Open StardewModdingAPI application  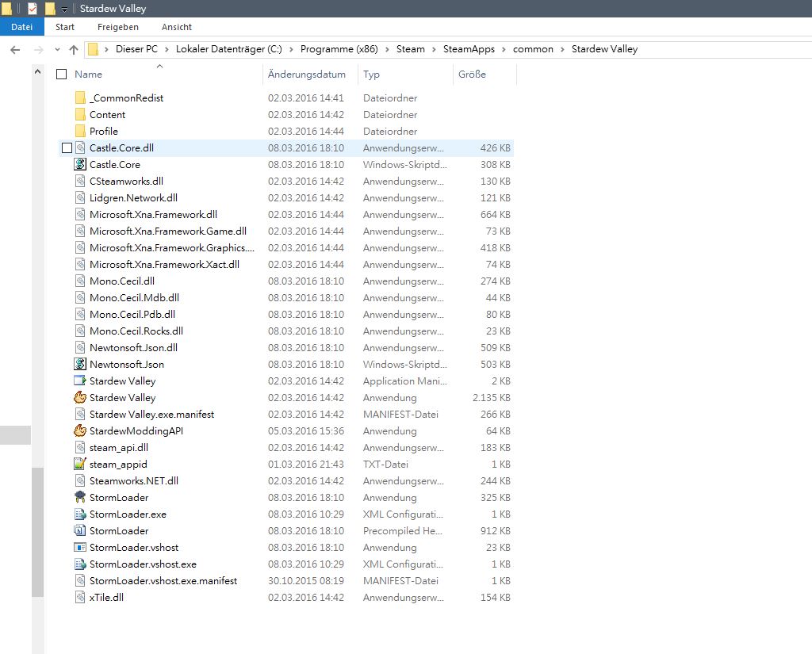135,430
